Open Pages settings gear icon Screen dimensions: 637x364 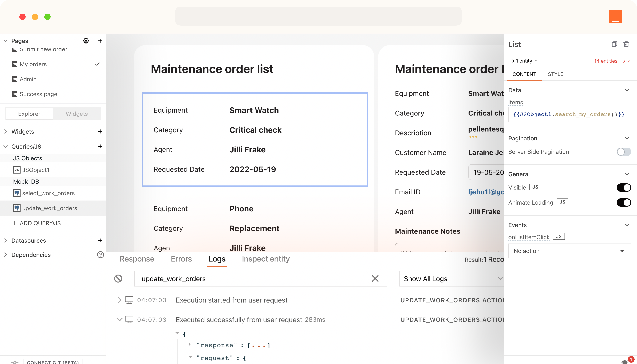coord(86,41)
